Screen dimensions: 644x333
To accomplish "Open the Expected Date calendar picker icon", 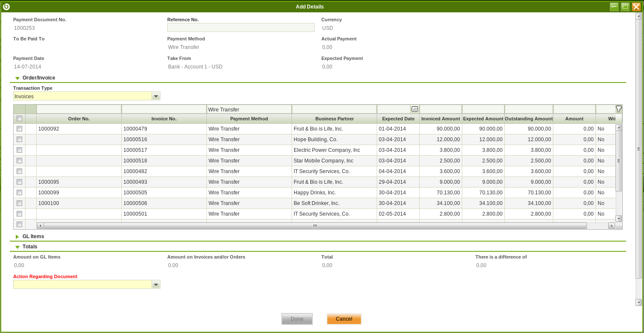I will click(x=415, y=109).
